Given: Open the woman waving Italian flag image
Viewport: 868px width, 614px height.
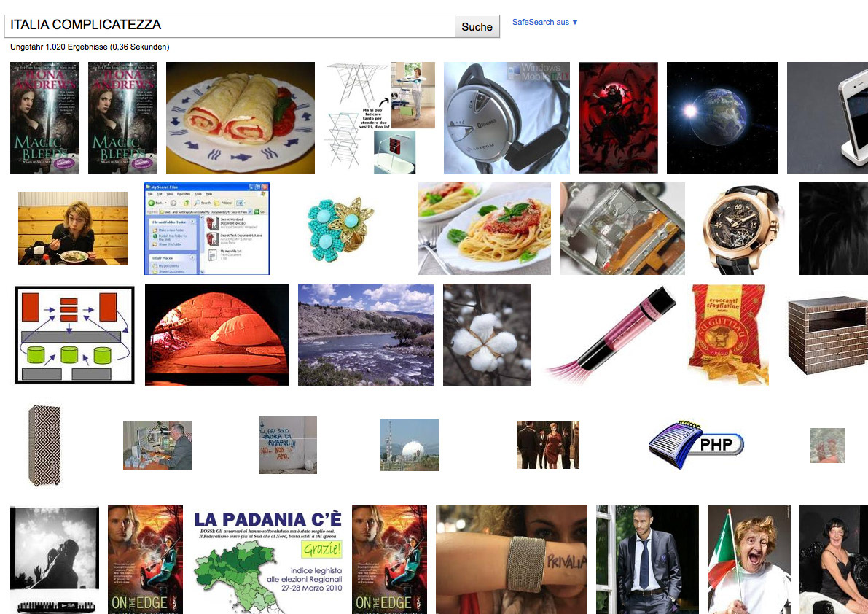Looking at the screenshot, I should (749, 559).
